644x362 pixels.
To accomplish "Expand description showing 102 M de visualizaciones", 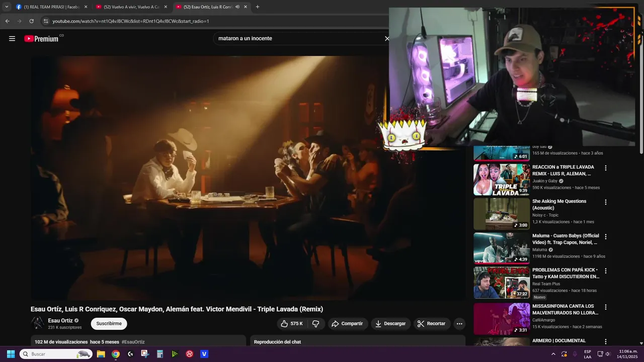I will (138, 341).
